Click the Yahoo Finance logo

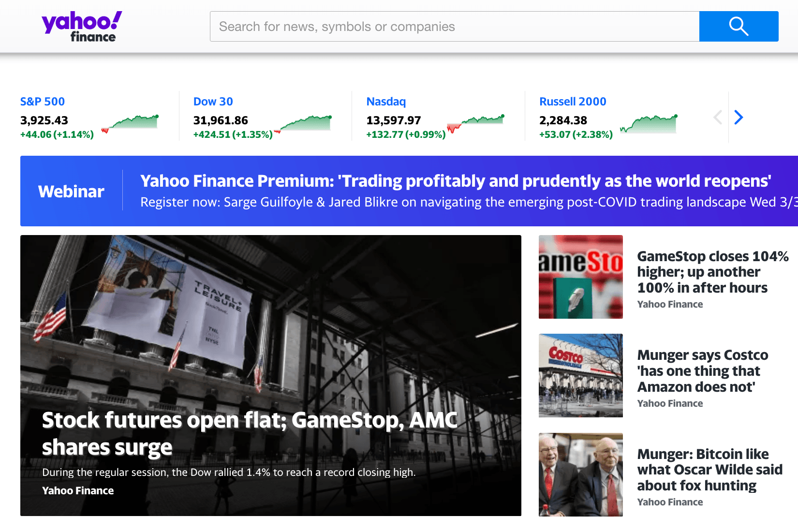[x=82, y=27]
